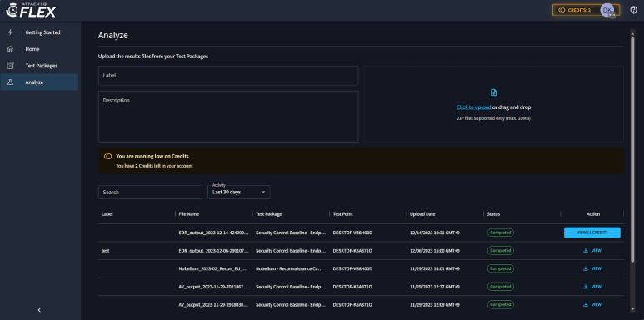
Task: Click the Analyze flask icon
Action: pos(11,82)
